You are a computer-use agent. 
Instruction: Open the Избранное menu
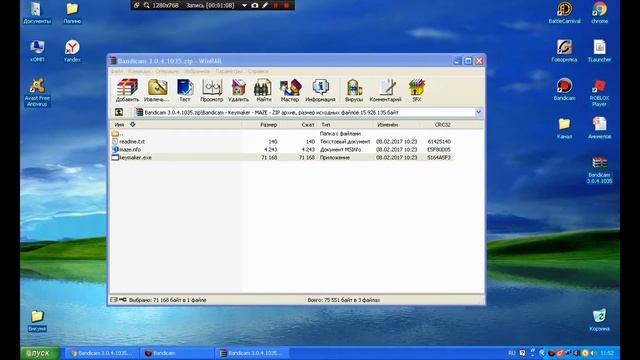[x=197, y=71]
